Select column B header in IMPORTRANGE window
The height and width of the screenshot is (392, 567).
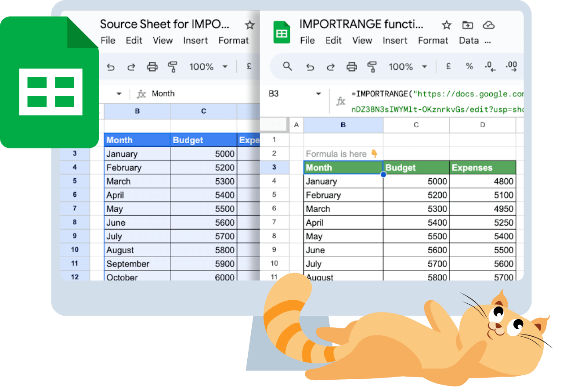pyautogui.click(x=343, y=125)
